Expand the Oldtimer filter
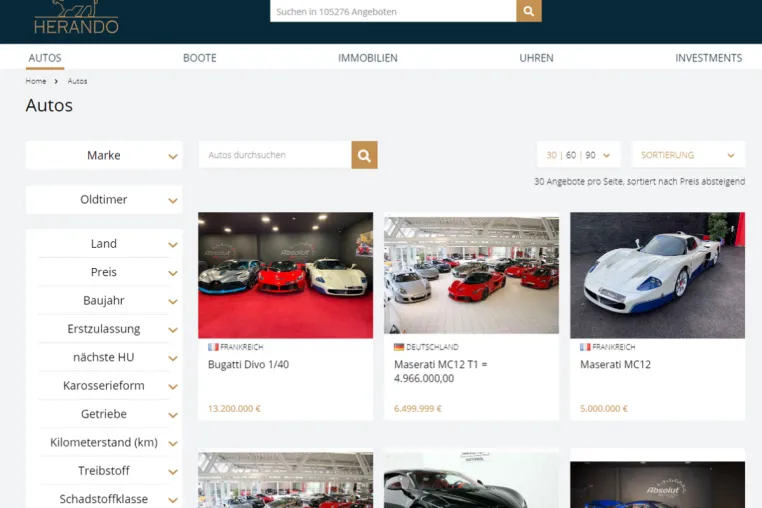This screenshot has height=508, width=762. tap(104, 200)
